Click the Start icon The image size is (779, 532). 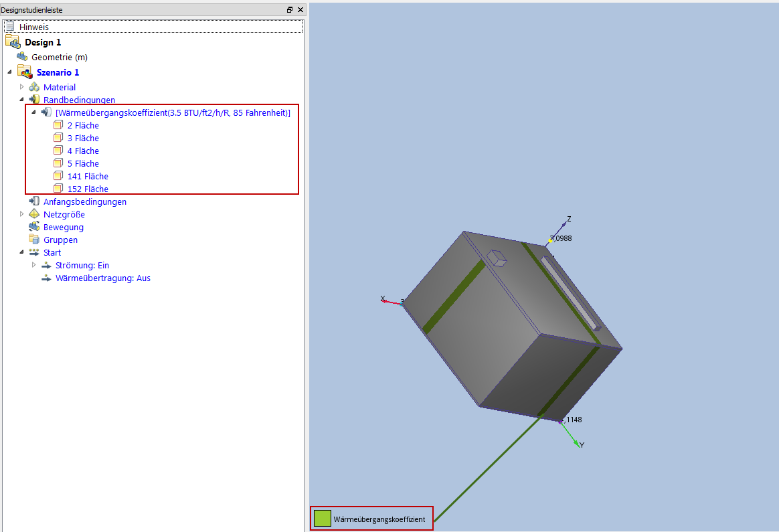34,252
